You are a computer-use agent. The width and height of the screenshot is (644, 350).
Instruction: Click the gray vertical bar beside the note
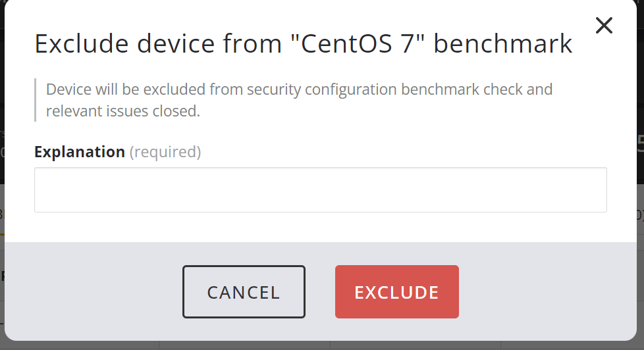tap(35, 100)
